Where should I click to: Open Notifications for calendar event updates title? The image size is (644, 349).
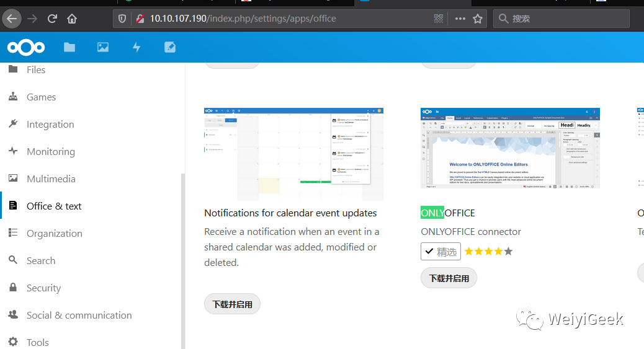click(x=290, y=213)
